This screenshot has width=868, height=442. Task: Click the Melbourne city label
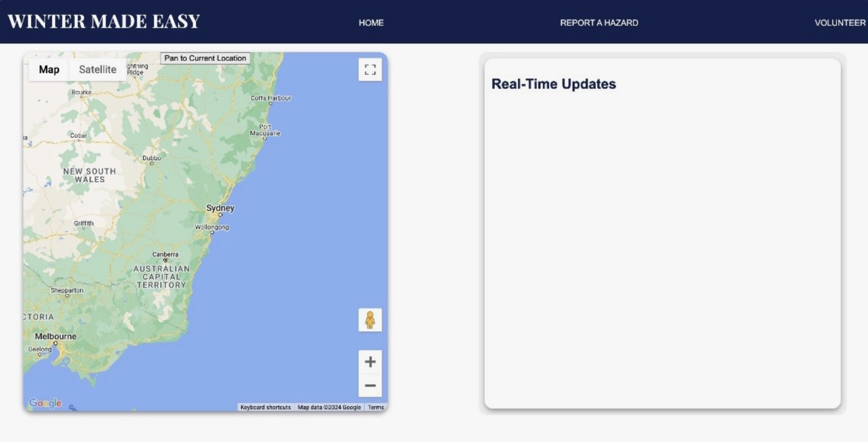pyautogui.click(x=56, y=337)
